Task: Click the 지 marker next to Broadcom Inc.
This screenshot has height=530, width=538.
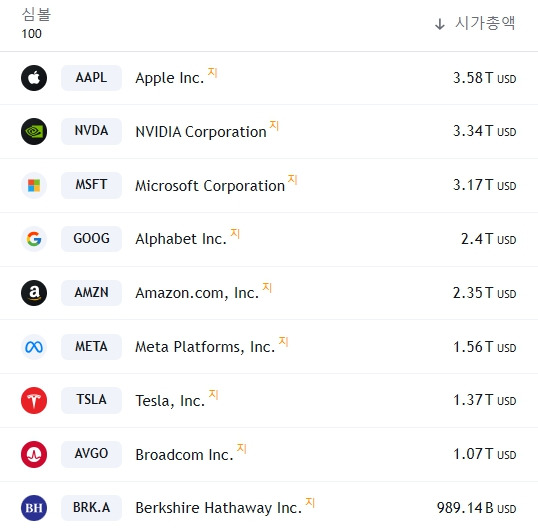Action: 242,448
